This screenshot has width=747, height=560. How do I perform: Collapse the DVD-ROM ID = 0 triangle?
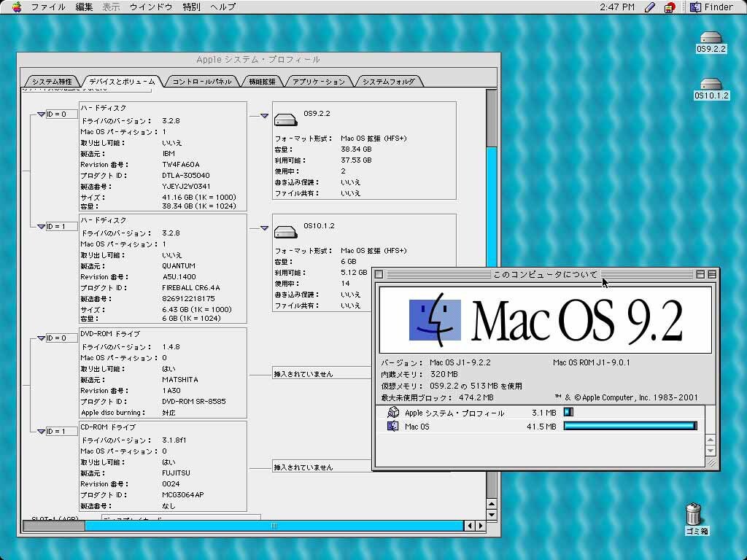41,338
